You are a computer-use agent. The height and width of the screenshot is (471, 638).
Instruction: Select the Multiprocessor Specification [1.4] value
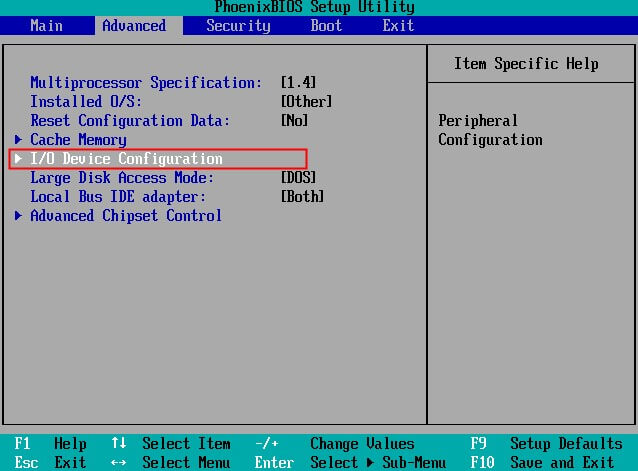(298, 83)
